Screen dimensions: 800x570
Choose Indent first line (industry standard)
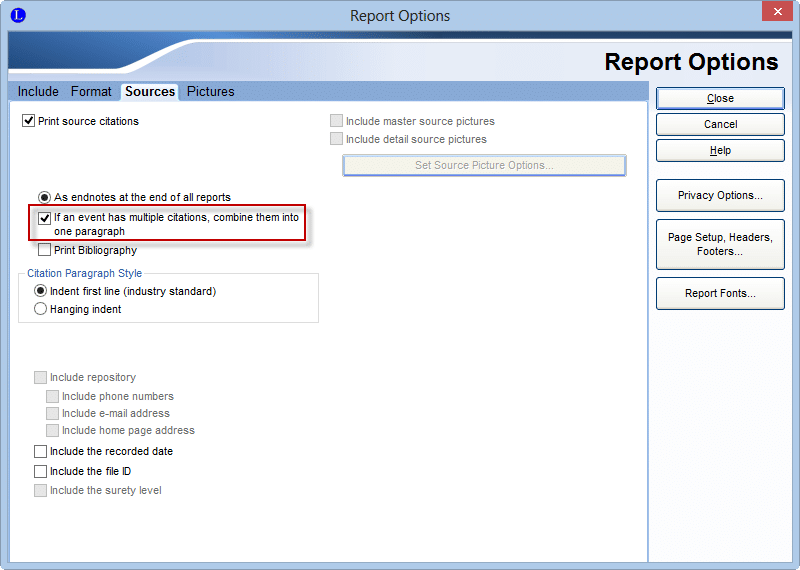point(40,291)
